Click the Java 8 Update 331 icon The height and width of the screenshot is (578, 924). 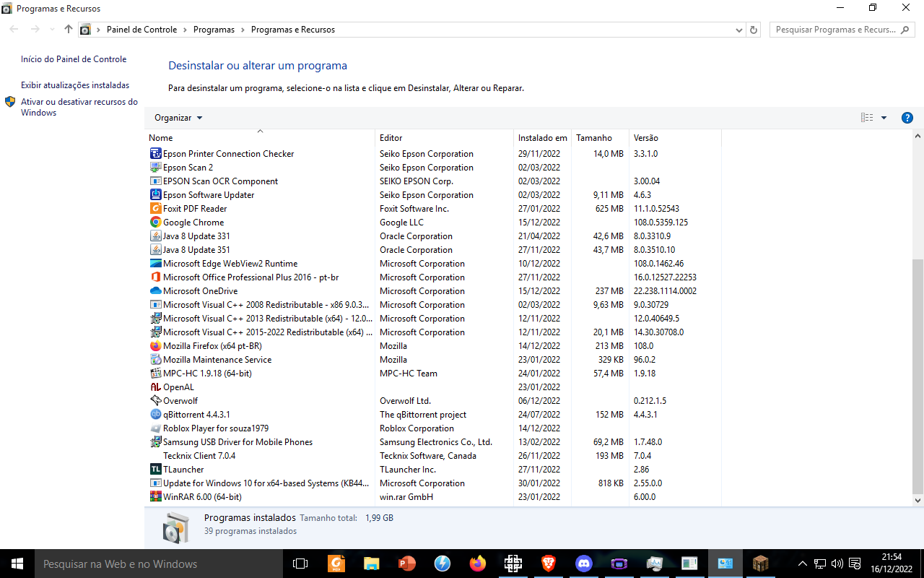(155, 236)
